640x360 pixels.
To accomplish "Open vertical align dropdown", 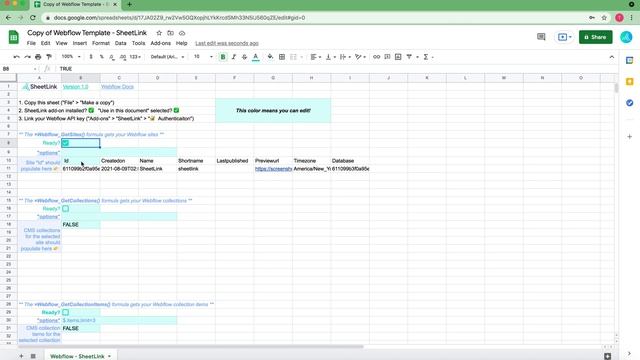I will click(x=330, y=57).
